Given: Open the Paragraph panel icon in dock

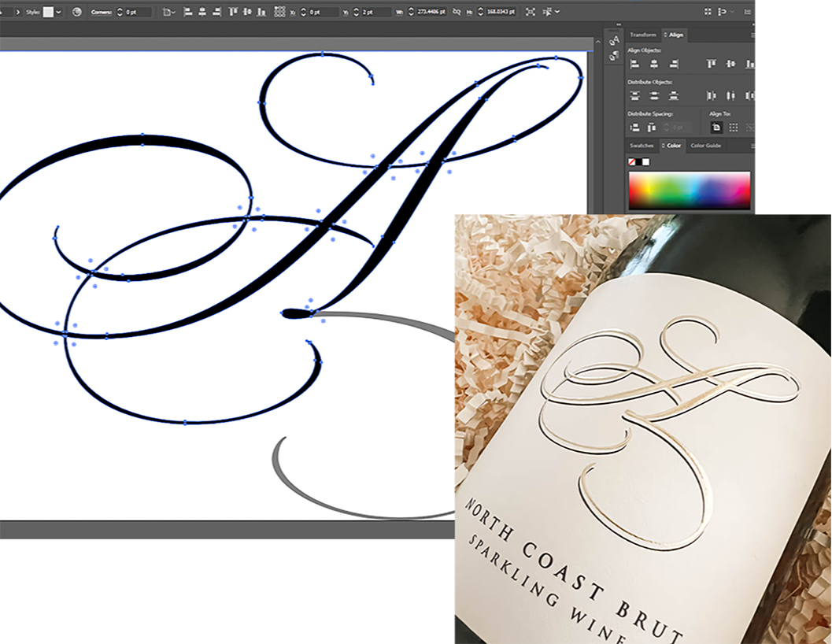Looking at the screenshot, I should tap(615, 55).
